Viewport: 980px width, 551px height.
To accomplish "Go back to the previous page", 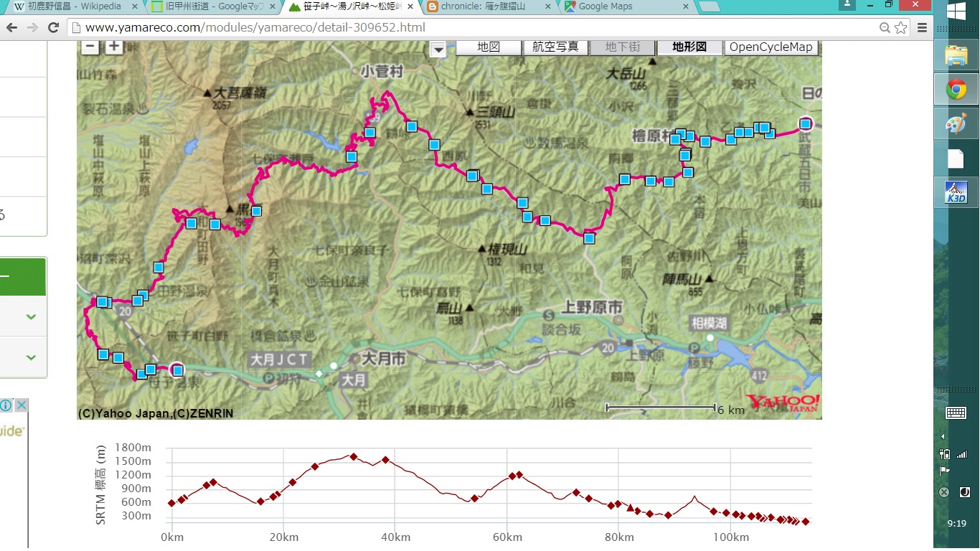I will [x=11, y=28].
